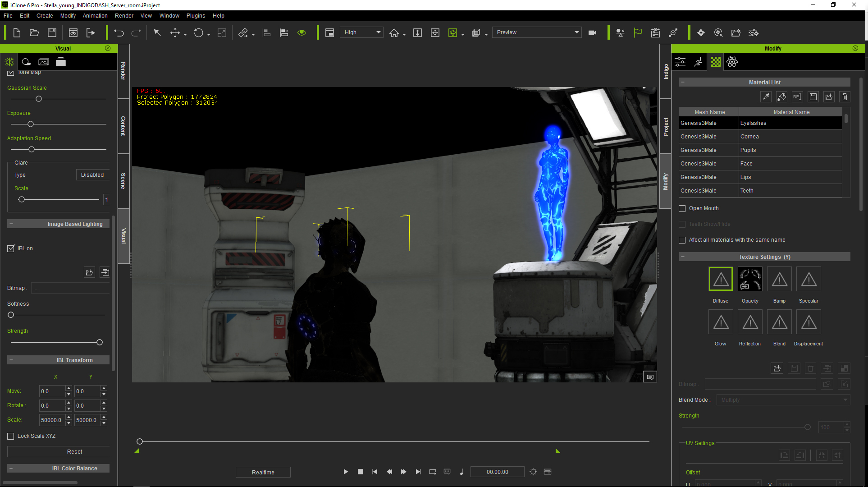Screen dimensions: 868x487
Task: Click the New Project icon
Action: pyautogui.click(x=17, y=32)
